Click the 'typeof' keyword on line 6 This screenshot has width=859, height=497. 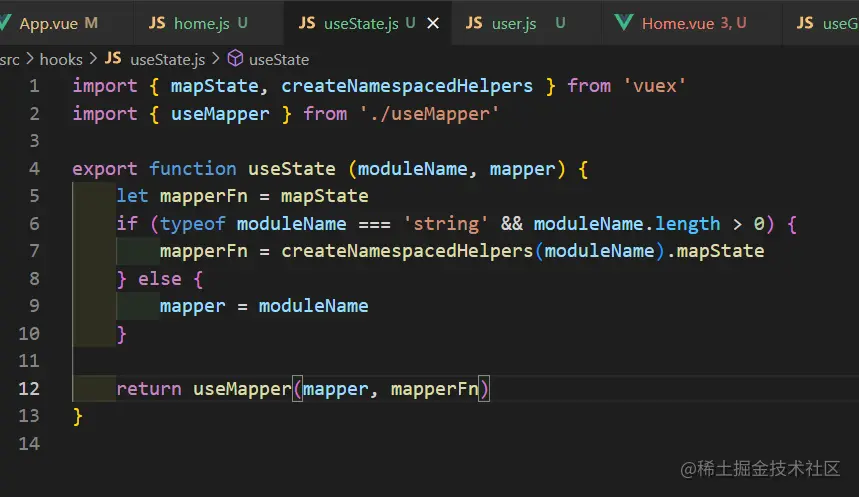192,224
